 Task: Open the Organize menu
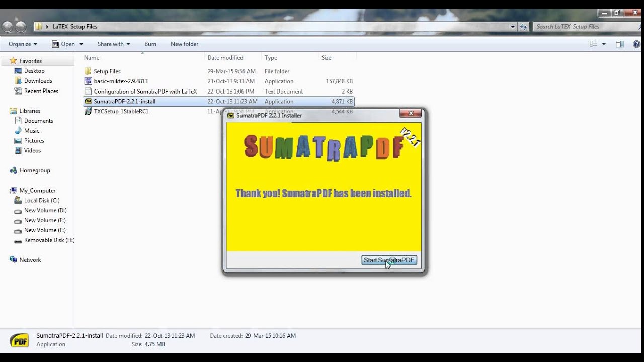coord(23,44)
